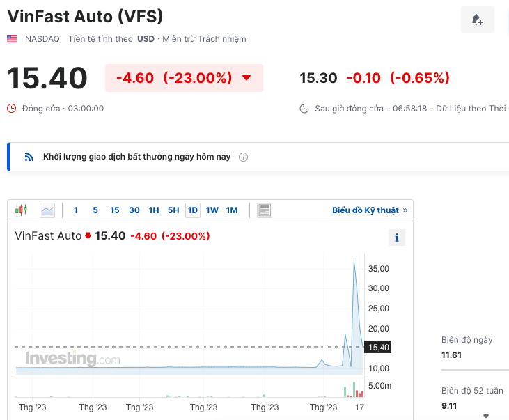Select the 5H chart interval
This screenshot has width=509, height=420.
pos(173,210)
